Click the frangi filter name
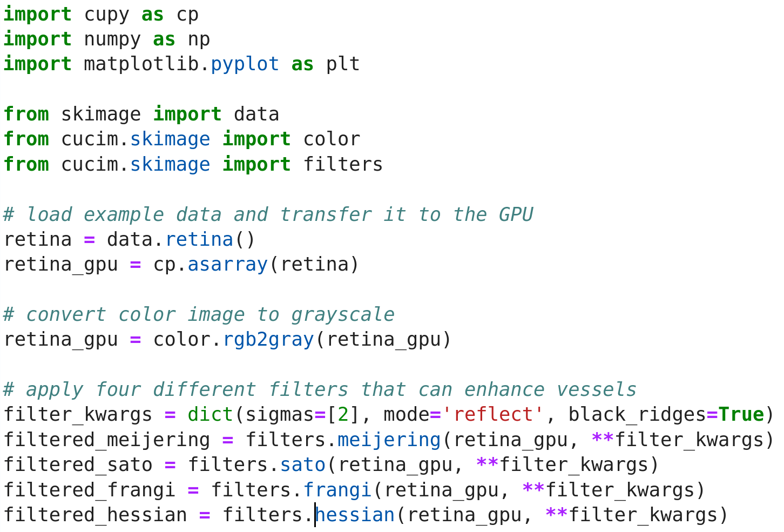 [x=338, y=489]
